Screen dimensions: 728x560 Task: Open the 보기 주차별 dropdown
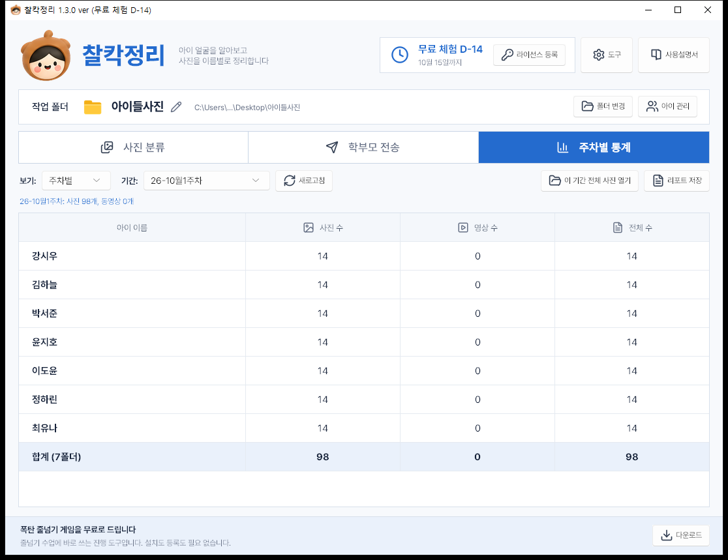point(76,181)
